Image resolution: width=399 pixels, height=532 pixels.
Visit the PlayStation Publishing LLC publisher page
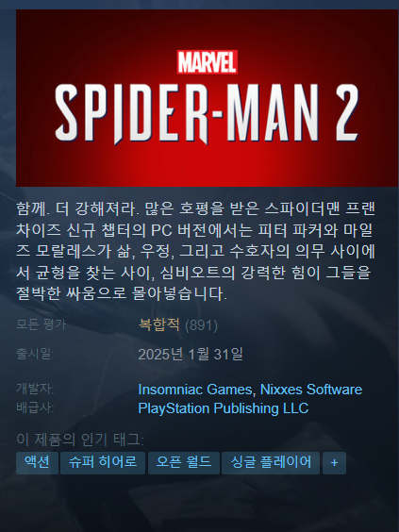tap(224, 408)
